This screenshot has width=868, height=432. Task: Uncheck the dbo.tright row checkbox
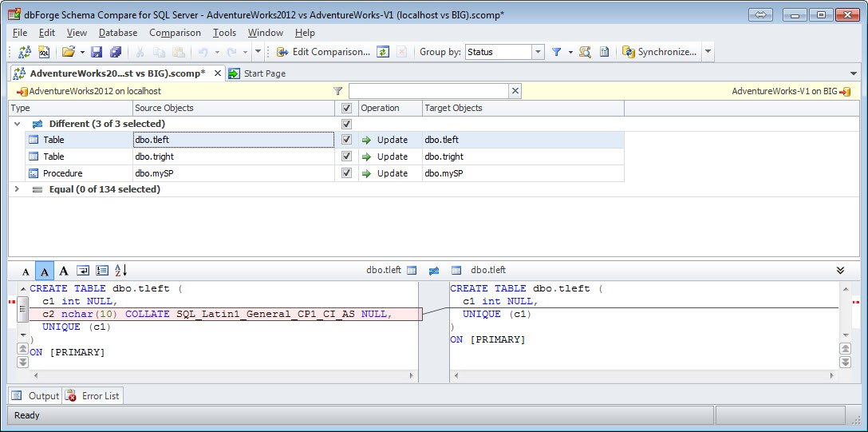pos(346,157)
